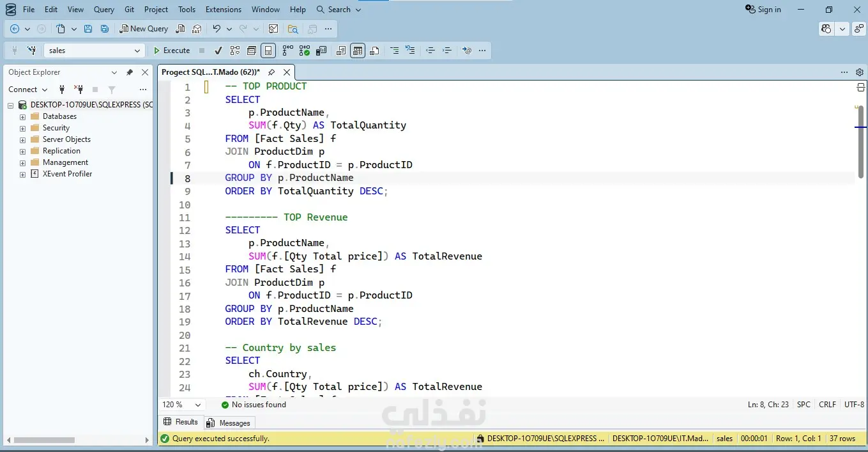This screenshot has width=868, height=452.
Task: Switch to the Messages tab
Action: pos(229,423)
